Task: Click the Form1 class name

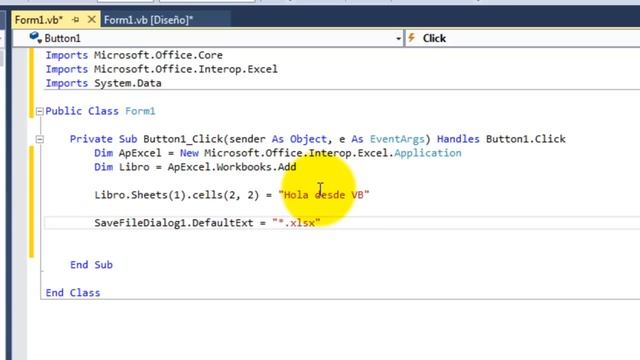Action: (x=140, y=111)
